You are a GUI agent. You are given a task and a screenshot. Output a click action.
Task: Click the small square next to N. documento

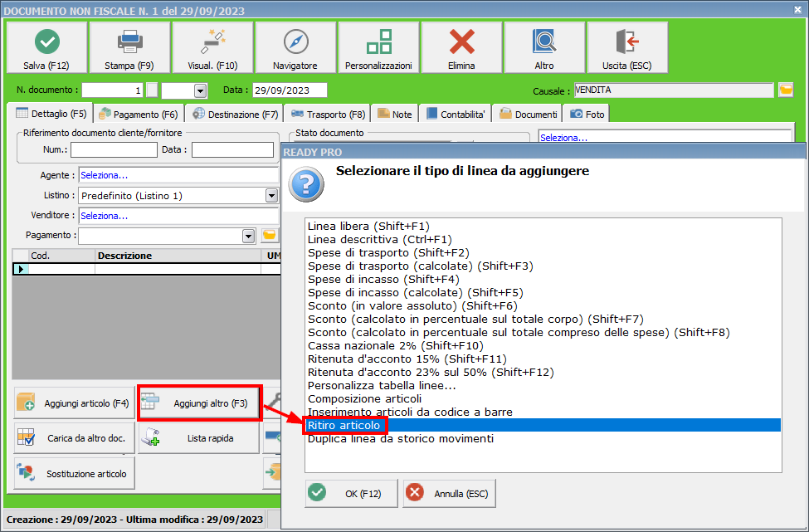coord(152,90)
